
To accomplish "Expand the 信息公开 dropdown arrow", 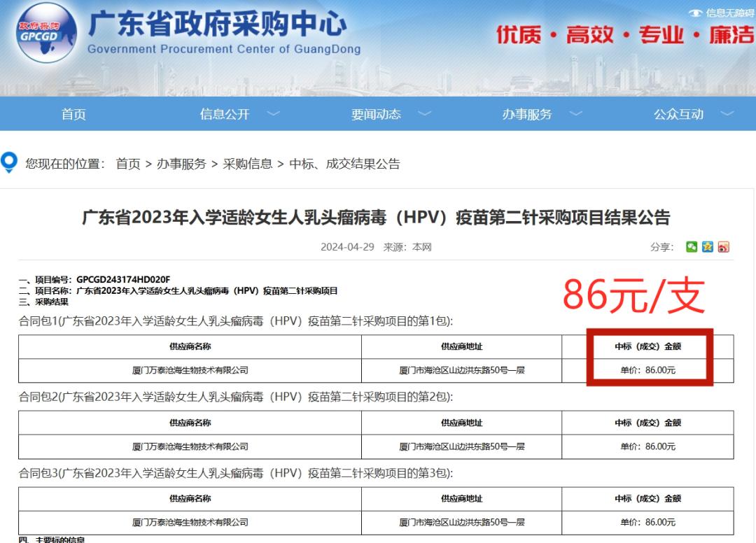I will (x=273, y=114).
